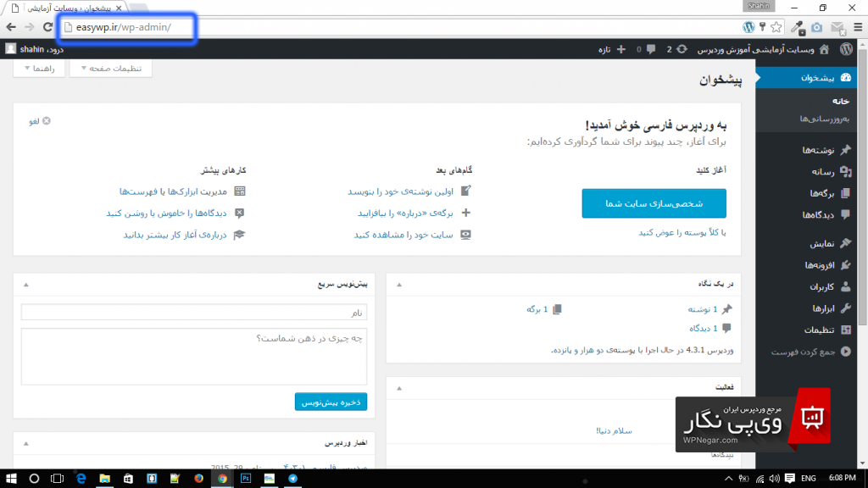
Task: Click the tools wrench icon in sidebar
Action: click(845, 308)
